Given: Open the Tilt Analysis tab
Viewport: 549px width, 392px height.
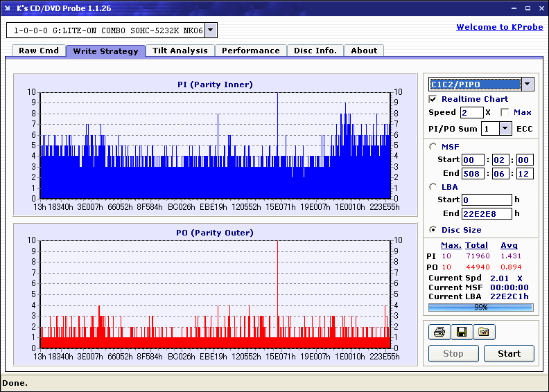Looking at the screenshot, I should click(180, 51).
